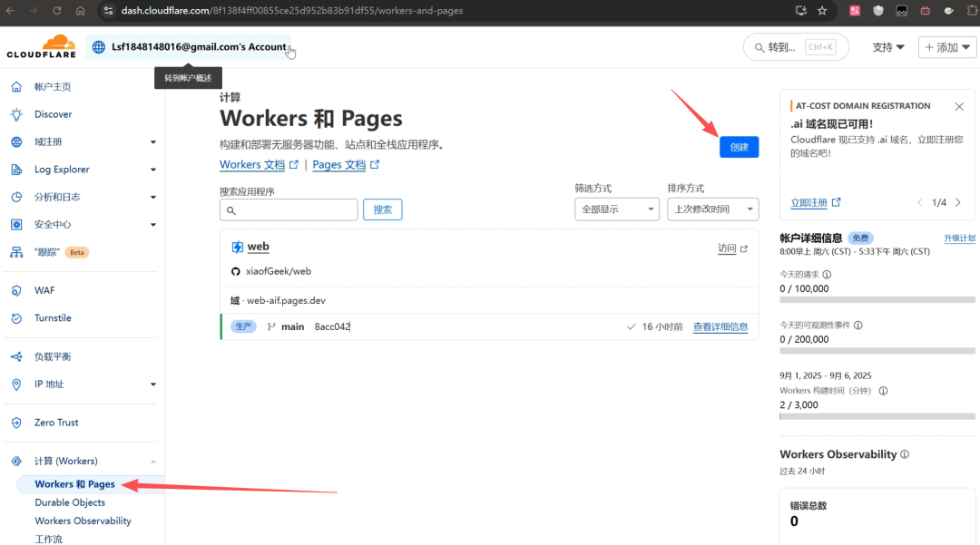Click the load balancing icon
The width and height of the screenshot is (980, 545).
[17, 356]
